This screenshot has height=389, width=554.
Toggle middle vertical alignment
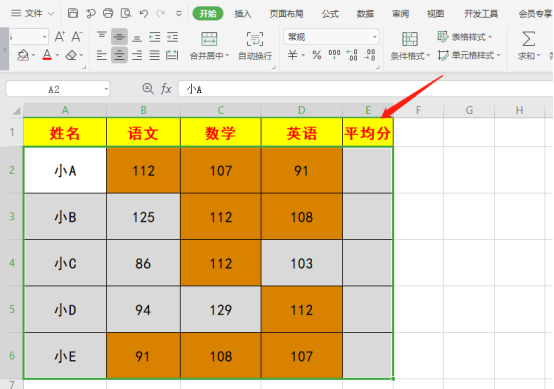tap(119, 37)
